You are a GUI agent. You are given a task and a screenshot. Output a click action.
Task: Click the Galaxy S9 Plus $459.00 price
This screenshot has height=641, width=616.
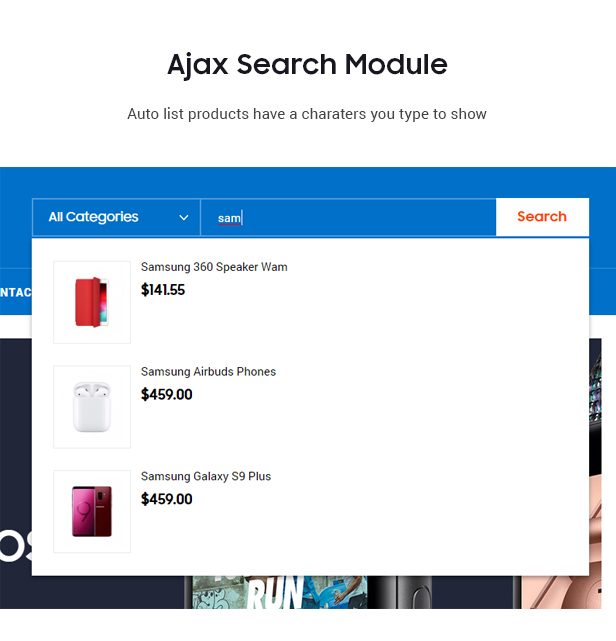point(166,499)
